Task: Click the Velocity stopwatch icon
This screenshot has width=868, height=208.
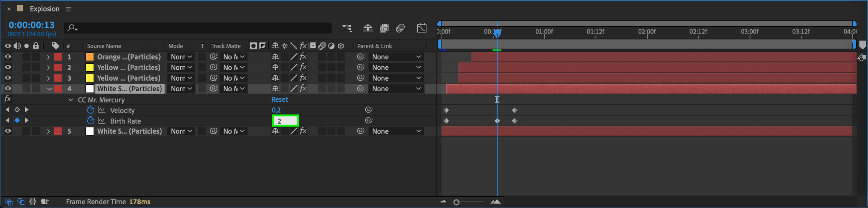Action: (x=90, y=110)
